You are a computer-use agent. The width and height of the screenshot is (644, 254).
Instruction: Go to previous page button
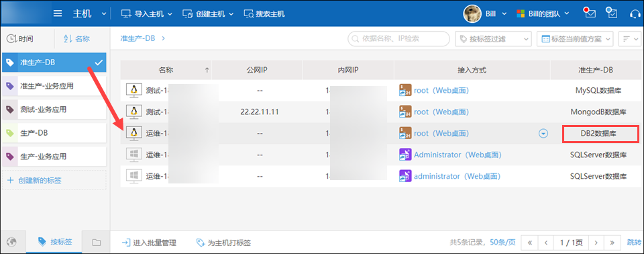tap(546, 243)
